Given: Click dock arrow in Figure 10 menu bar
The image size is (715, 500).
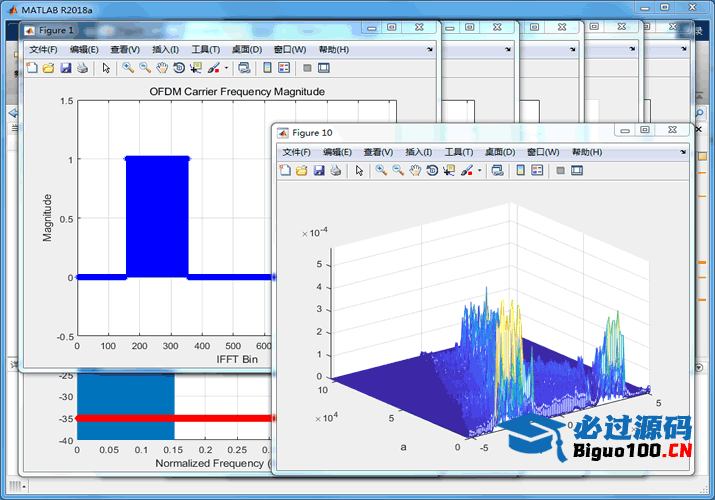Looking at the screenshot, I should click(x=683, y=152).
